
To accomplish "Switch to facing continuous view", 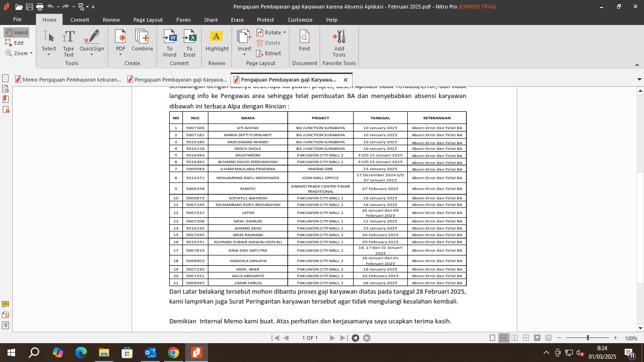I will coord(525,338).
